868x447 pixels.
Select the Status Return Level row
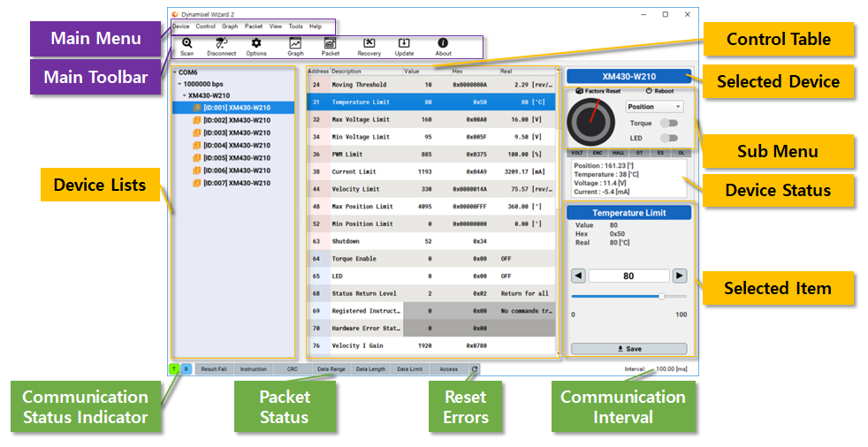click(x=430, y=294)
